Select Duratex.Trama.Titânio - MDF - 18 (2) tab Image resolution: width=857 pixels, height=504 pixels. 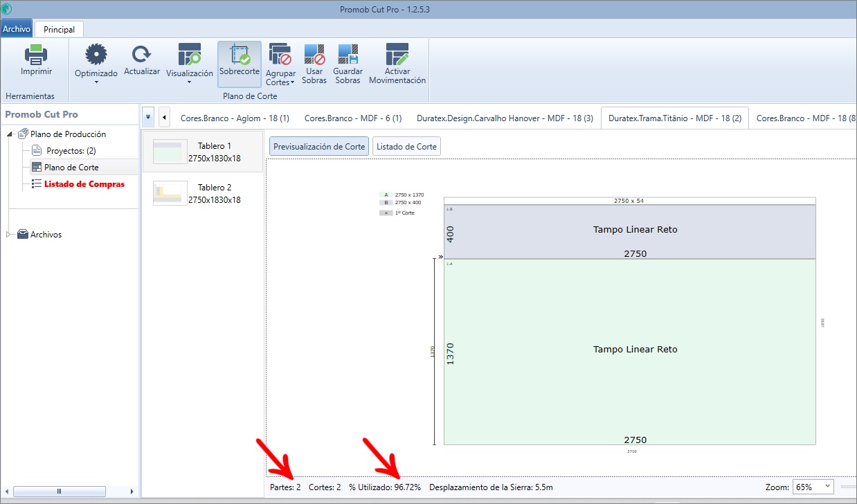(675, 118)
